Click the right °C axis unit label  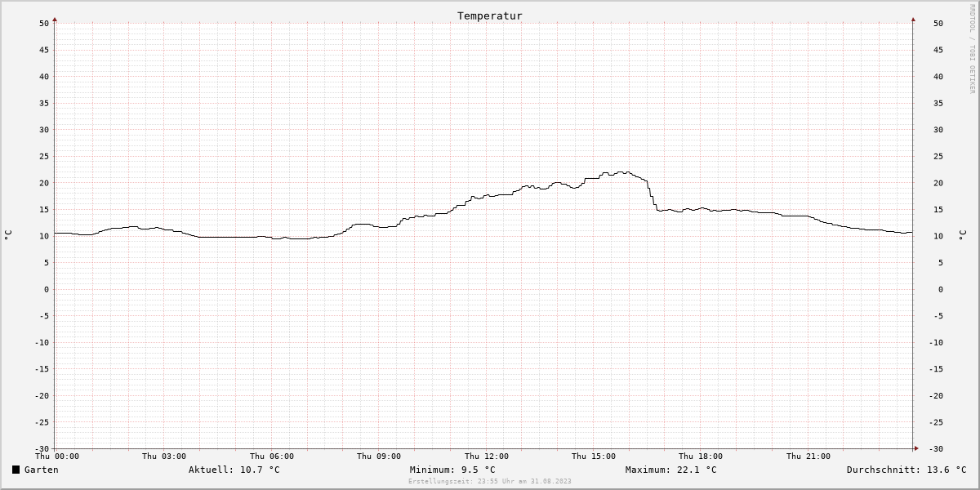[x=962, y=235]
